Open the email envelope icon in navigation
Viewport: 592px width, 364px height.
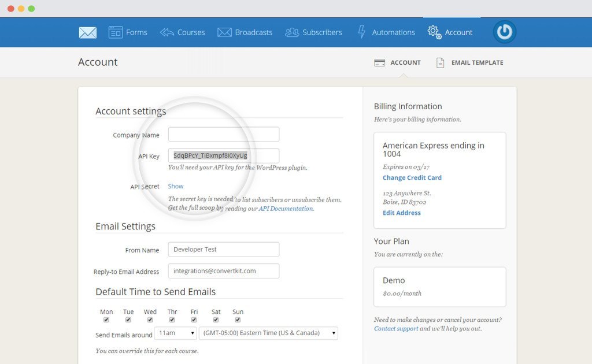point(87,32)
